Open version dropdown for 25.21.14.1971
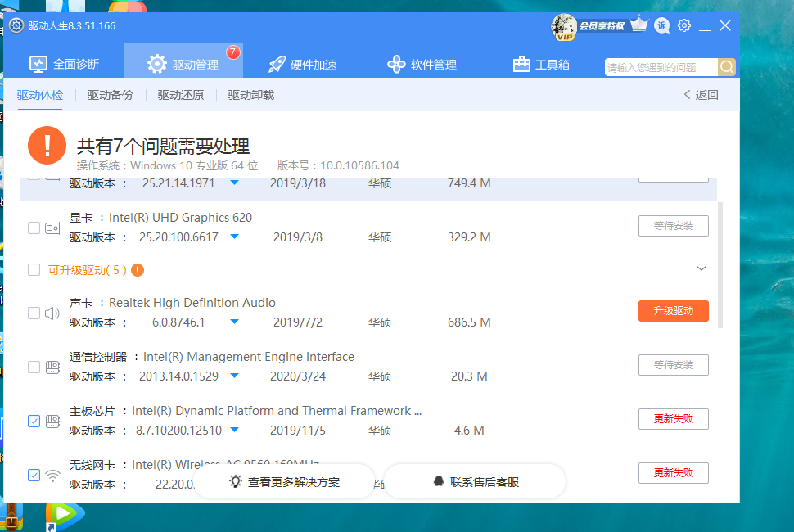794x532 pixels. 234,183
